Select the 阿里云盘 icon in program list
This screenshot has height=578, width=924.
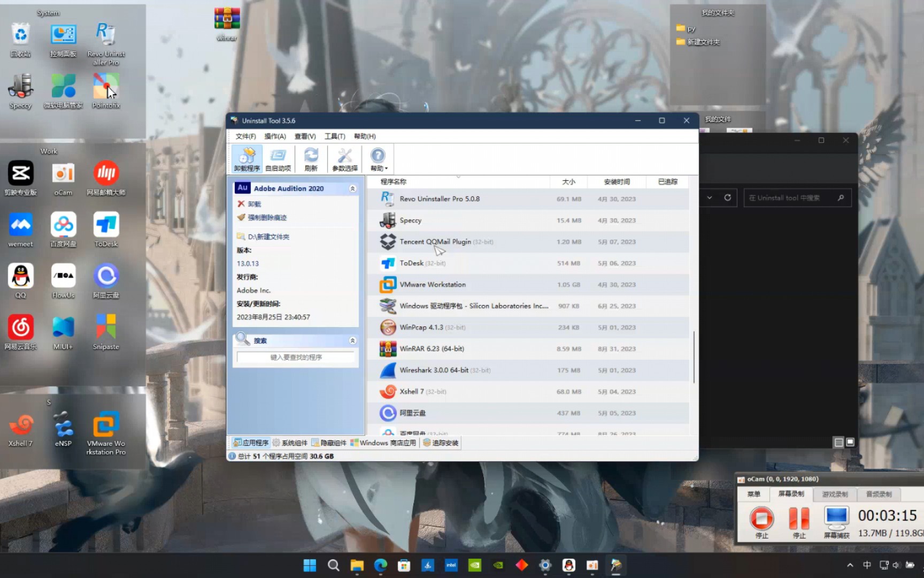tap(388, 413)
